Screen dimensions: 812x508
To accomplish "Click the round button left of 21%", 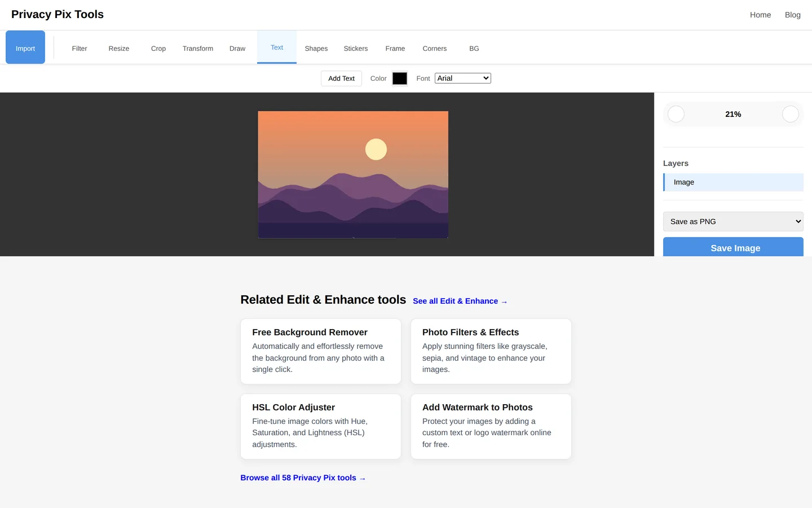I will click(x=676, y=114).
